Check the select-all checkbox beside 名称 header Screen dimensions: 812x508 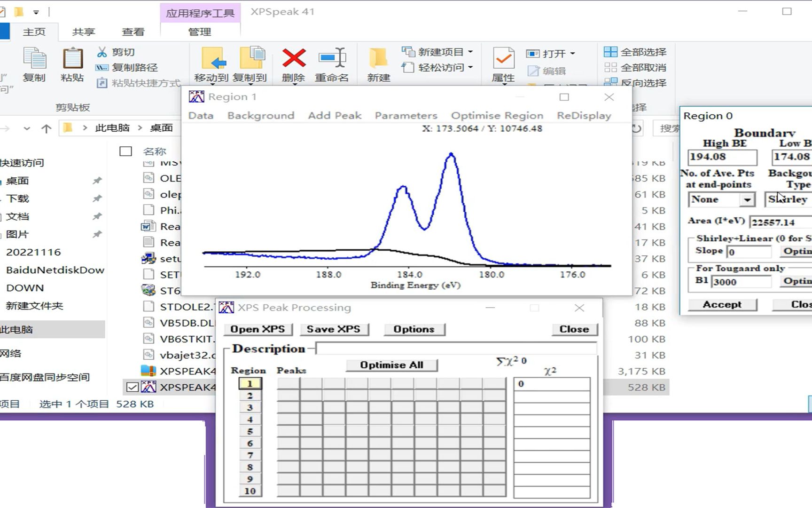pos(125,151)
